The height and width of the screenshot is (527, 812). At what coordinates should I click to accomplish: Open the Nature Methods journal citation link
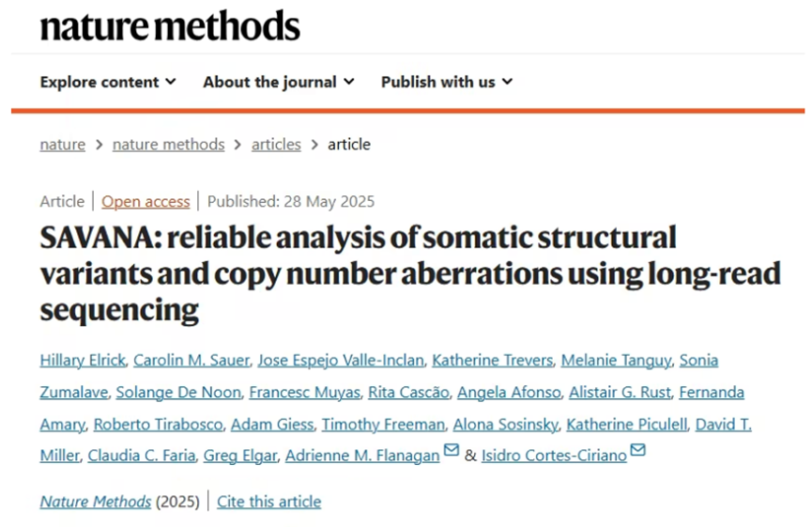coord(95,502)
